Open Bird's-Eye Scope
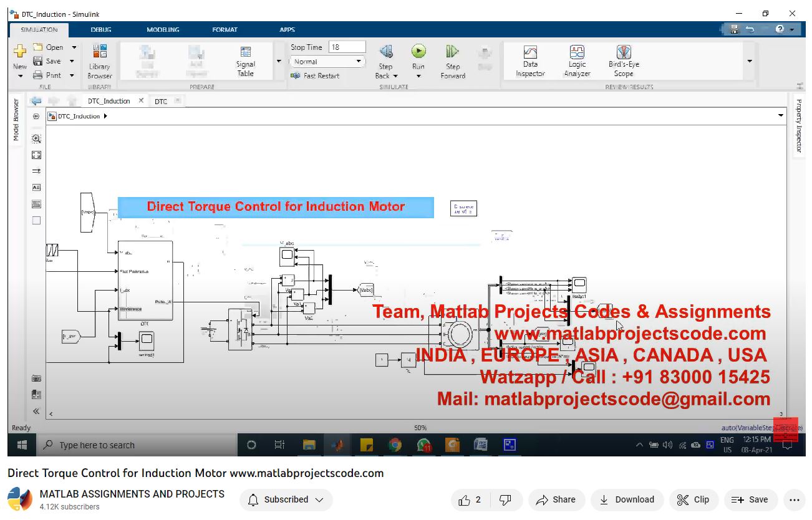 [624, 61]
